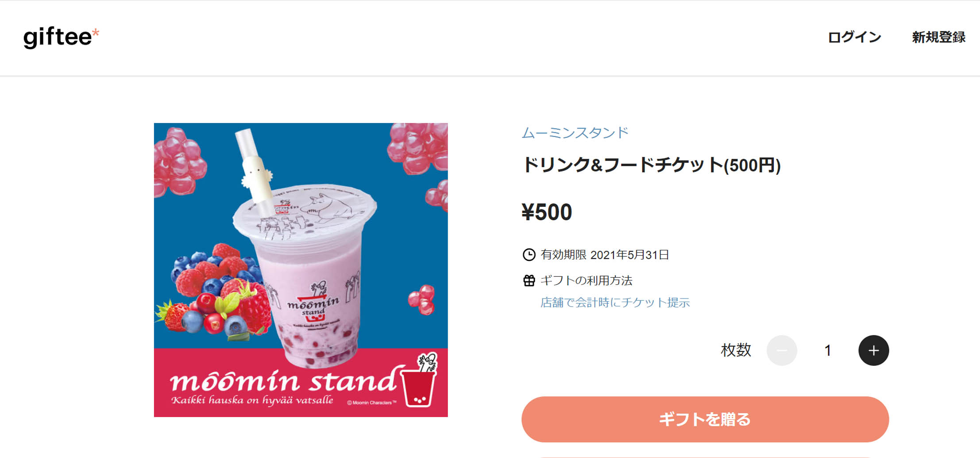This screenshot has height=458, width=980.
Task: Click the ギフトの利用方法 label
Action: (x=586, y=280)
